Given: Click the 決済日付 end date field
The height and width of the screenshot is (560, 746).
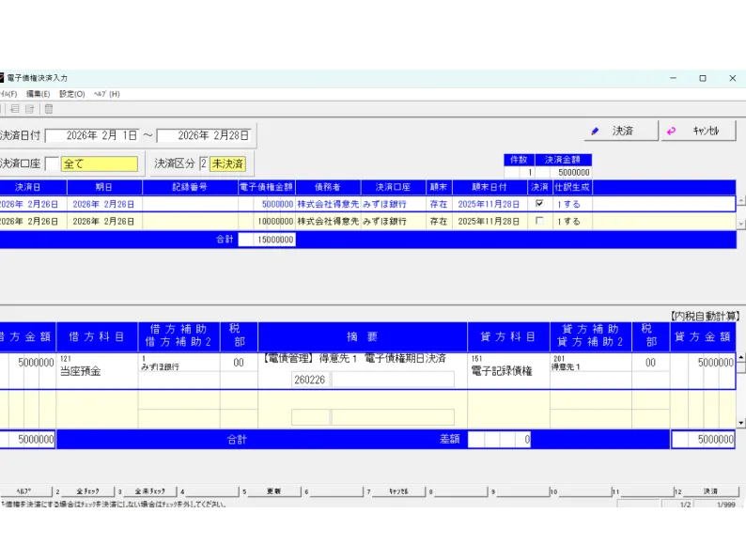Looking at the screenshot, I should coord(205,135).
